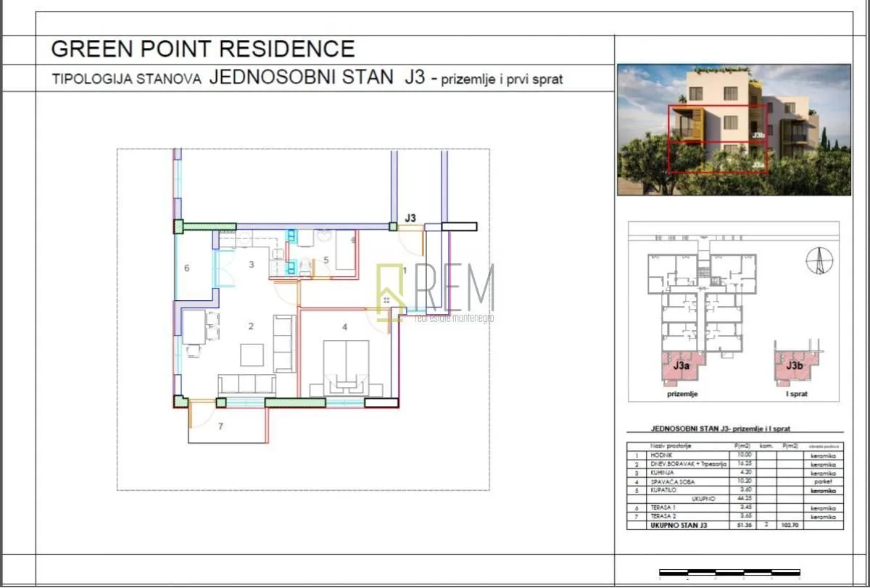Click the '3.45' area value for TERASA 1
The width and height of the screenshot is (870, 588).
pyautogui.click(x=747, y=507)
